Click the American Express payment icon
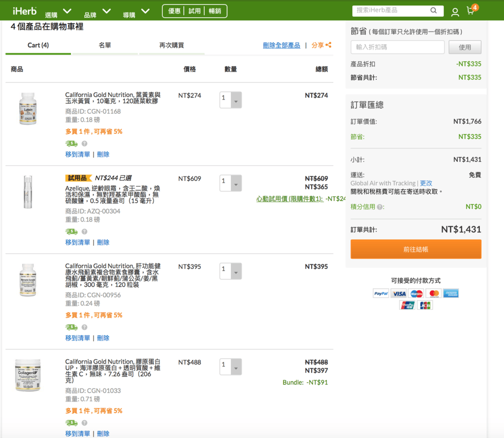504x438 pixels. [x=451, y=294]
